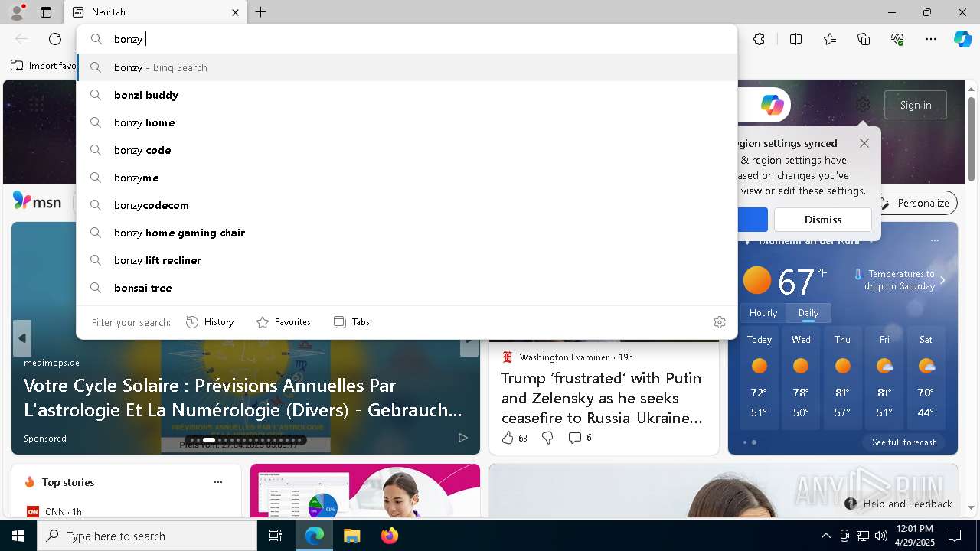The image size is (980, 551).
Task: Open volume control in system tray
Action: [x=880, y=536]
